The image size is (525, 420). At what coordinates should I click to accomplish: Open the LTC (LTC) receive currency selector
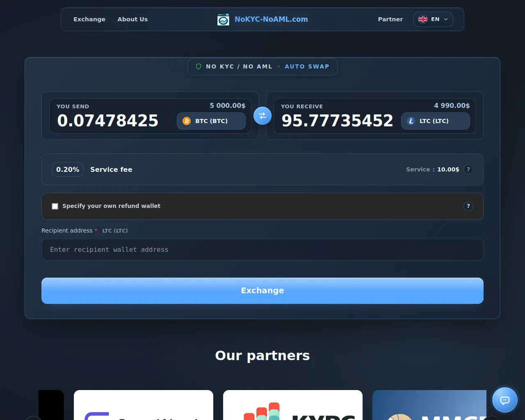[x=436, y=121]
